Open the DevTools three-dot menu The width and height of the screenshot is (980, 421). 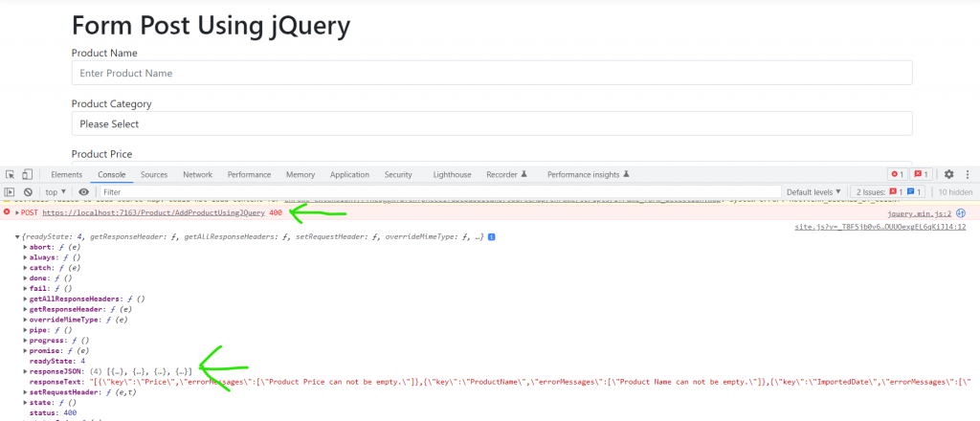[x=968, y=175]
